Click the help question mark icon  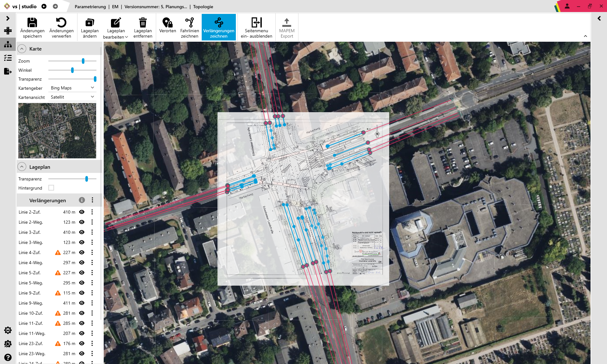[8, 357]
